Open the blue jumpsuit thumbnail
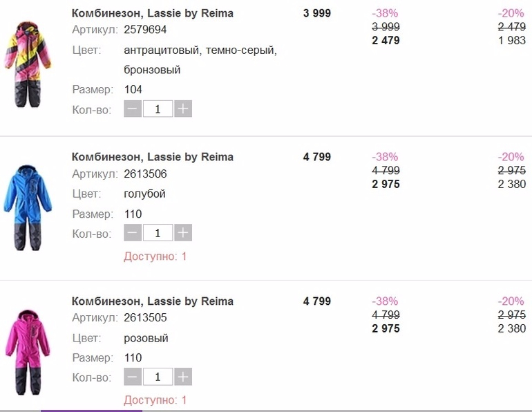Image resolution: width=532 pixels, height=412 pixels. pyautogui.click(x=28, y=207)
